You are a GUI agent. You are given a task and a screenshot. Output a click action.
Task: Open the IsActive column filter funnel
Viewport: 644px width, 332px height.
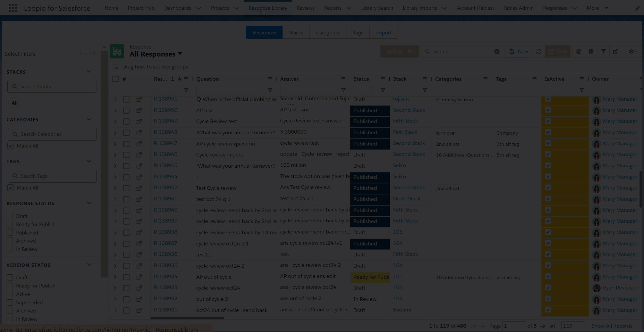(582, 90)
